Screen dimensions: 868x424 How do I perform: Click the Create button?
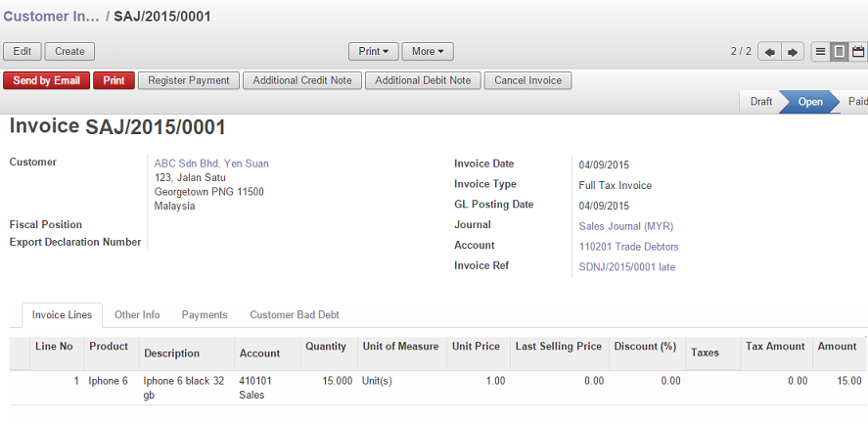click(69, 52)
